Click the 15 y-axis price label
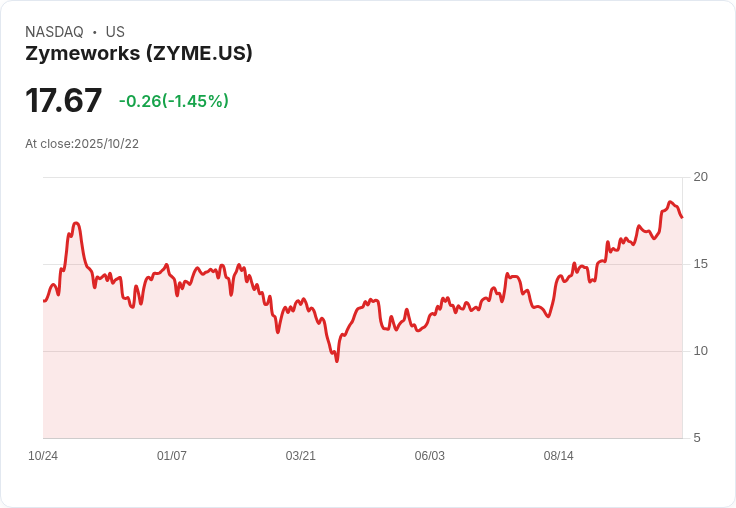The width and height of the screenshot is (736, 508). (x=700, y=264)
